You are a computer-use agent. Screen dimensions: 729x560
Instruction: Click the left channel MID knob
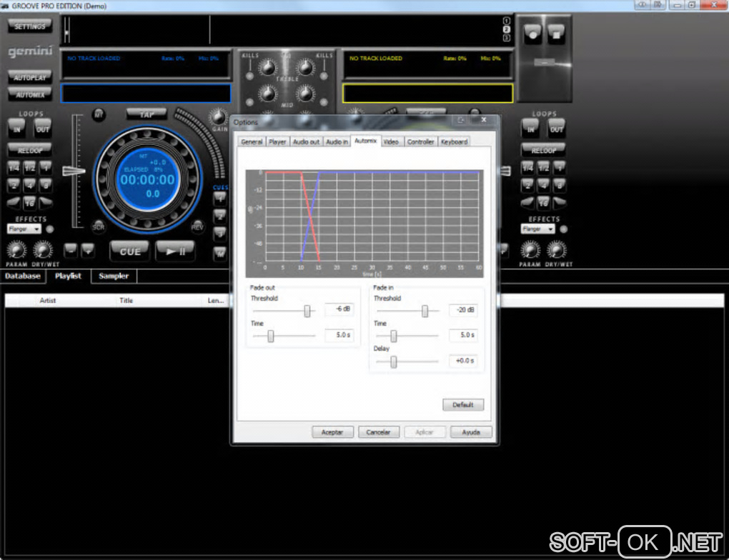click(267, 94)
